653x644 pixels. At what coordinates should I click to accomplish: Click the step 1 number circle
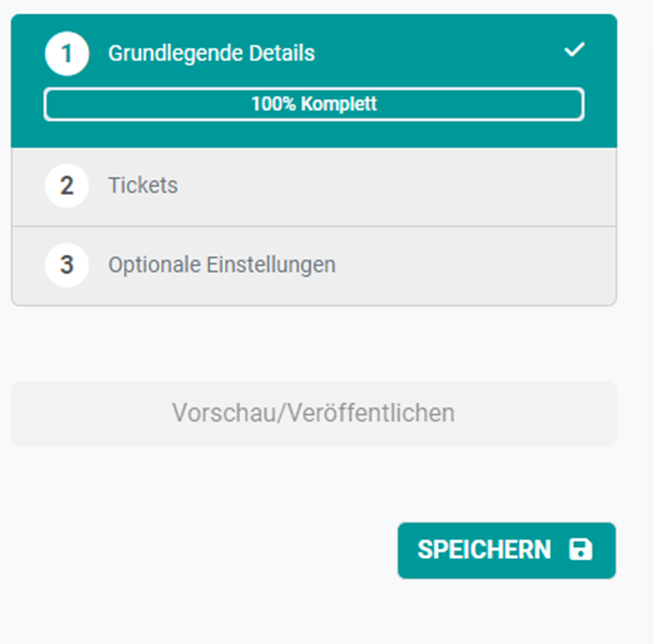(x=67, y=54)
